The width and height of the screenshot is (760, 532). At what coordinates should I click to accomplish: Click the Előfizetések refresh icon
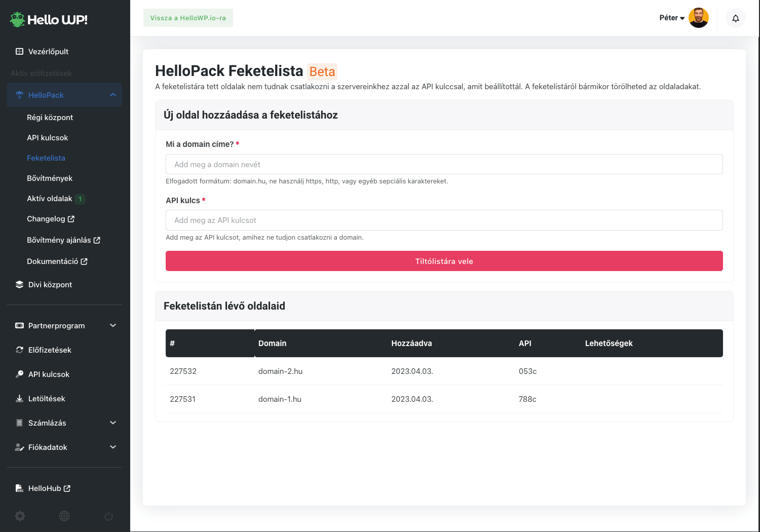point(20,350)
